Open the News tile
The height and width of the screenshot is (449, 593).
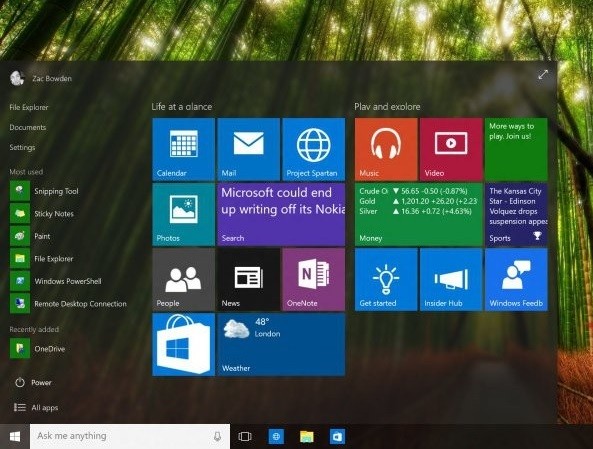click(248, 280)
